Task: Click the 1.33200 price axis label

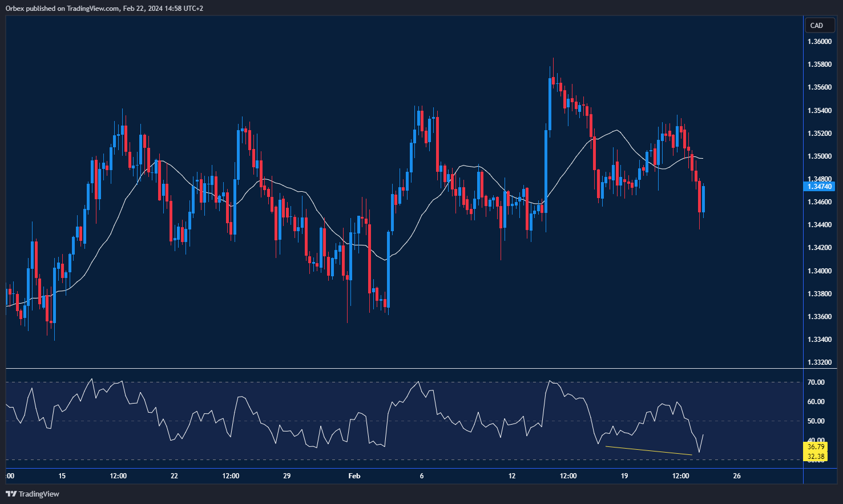Action: 819,362
